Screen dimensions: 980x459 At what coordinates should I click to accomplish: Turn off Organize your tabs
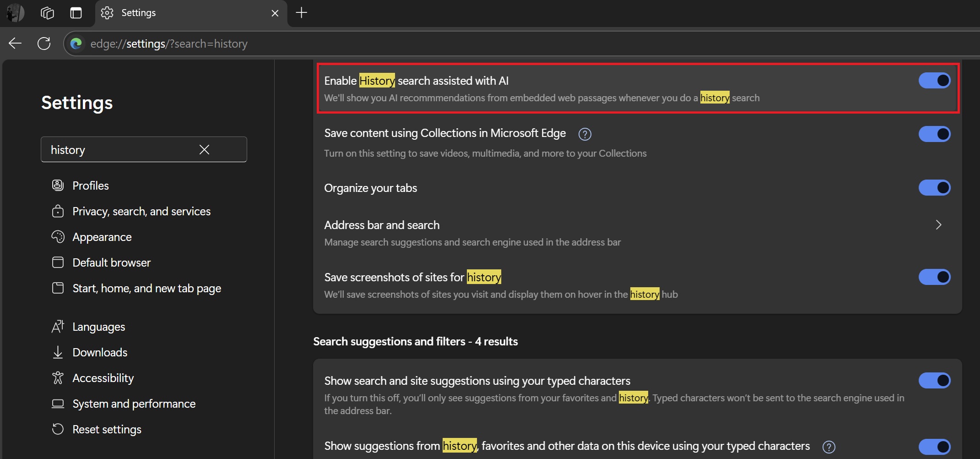(x=934, y=187)
